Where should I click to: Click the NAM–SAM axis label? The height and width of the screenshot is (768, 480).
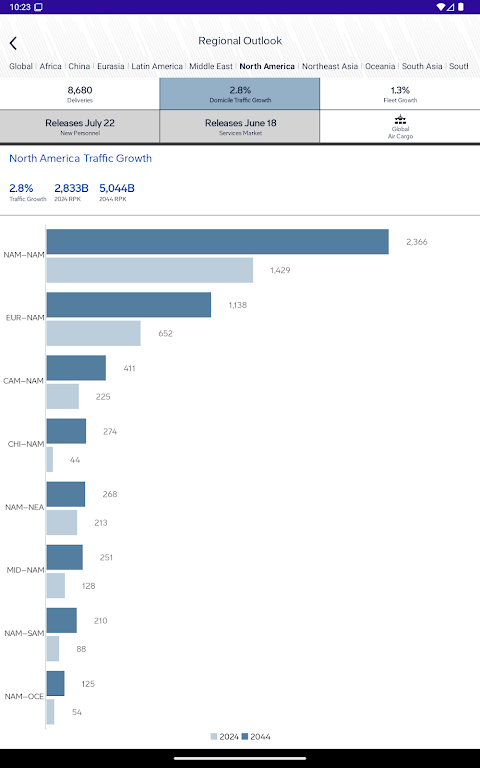24,633
